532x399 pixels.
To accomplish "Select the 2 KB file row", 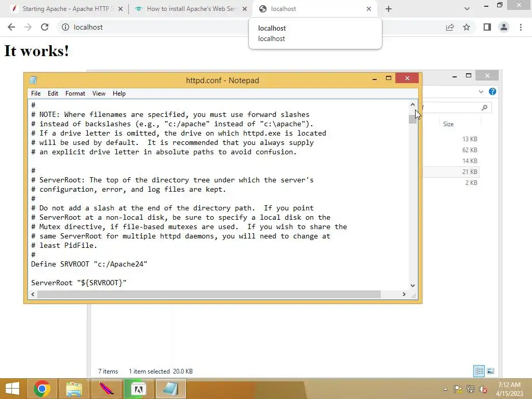I will 451,182.
